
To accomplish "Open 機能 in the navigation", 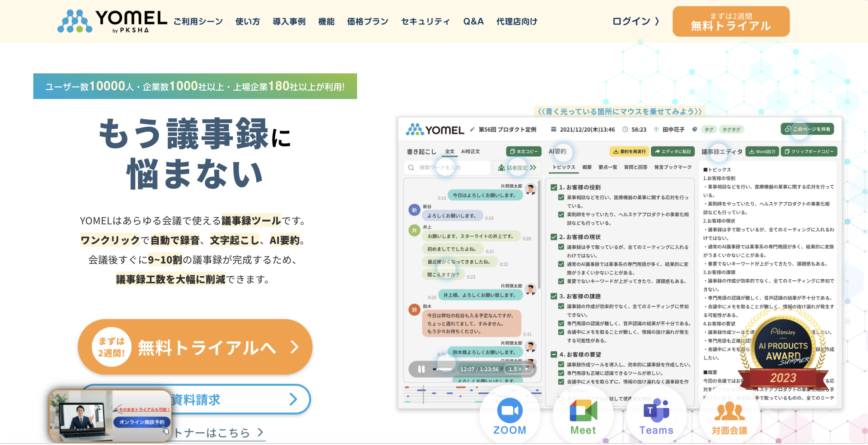I will (x=326, y=21).
